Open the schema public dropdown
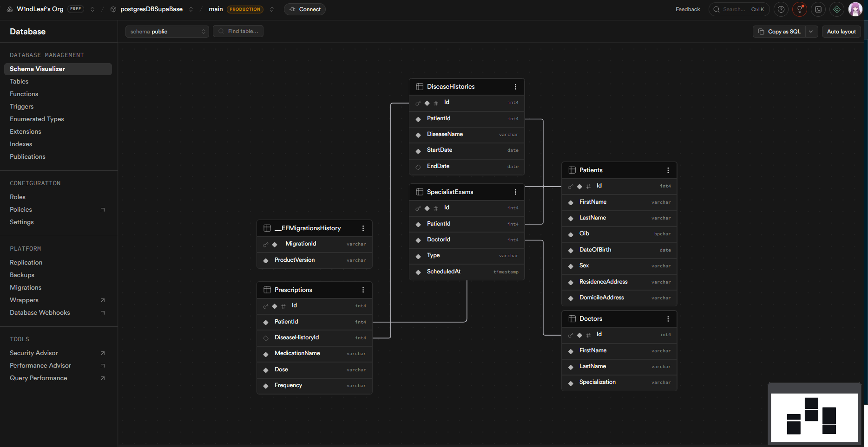The image size is (868, 447). pyautogui.click(x=167, y=32)
